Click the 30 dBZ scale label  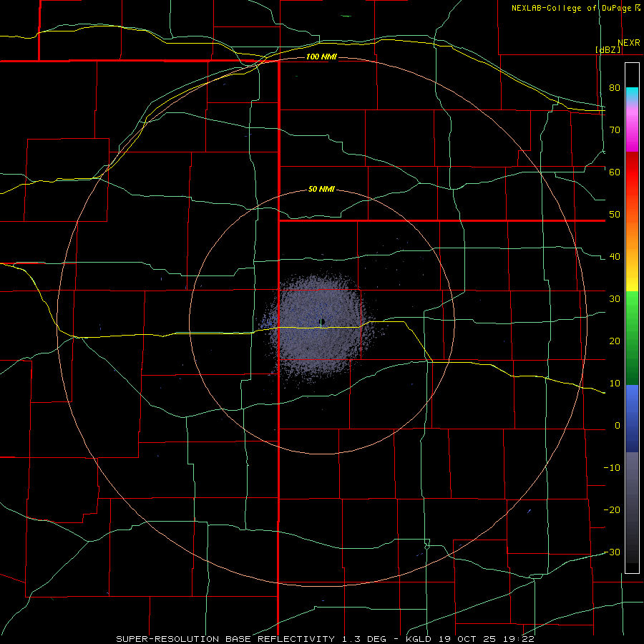click(615, 299)
